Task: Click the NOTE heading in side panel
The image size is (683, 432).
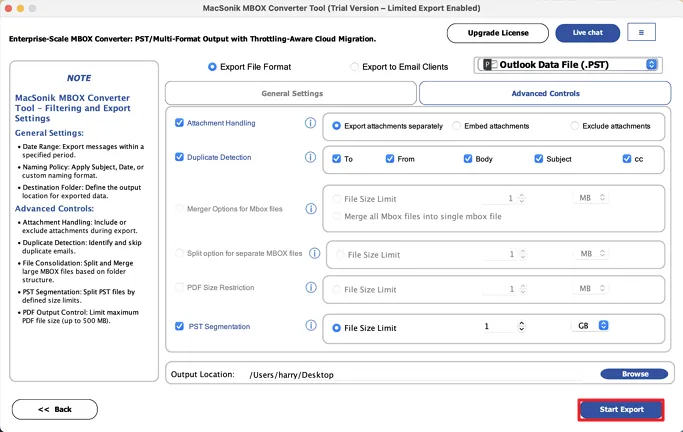Action: (x=79, y=78)
